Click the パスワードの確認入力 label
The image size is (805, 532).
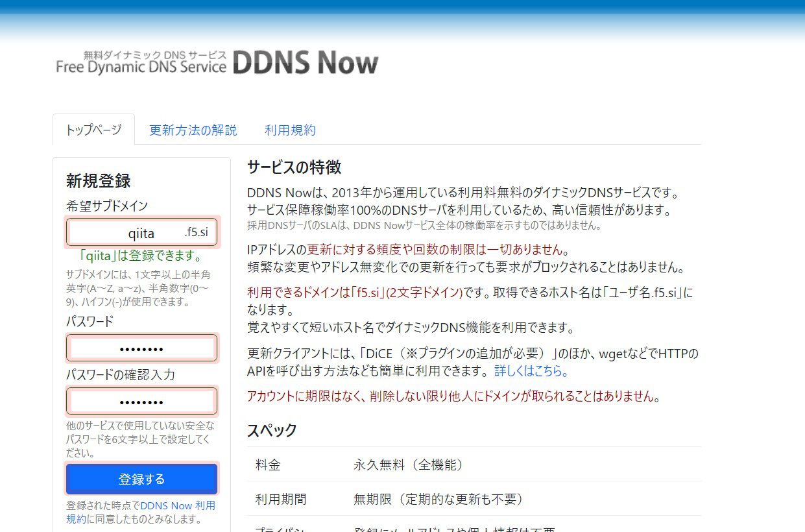coord(121,375)
